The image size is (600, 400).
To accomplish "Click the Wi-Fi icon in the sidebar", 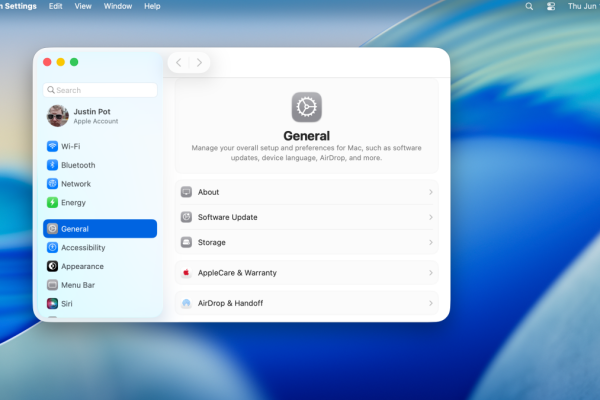I will click(x=52, y=146).
